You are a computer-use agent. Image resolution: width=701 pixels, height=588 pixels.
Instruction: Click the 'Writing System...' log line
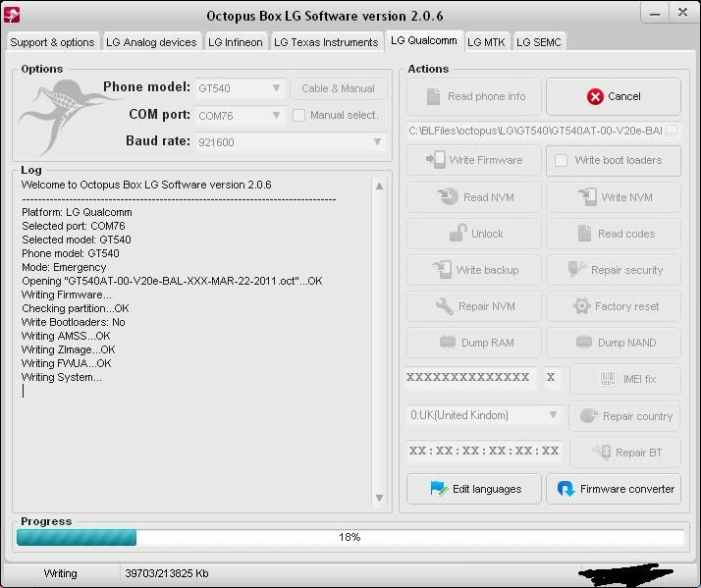click(62, 377)
